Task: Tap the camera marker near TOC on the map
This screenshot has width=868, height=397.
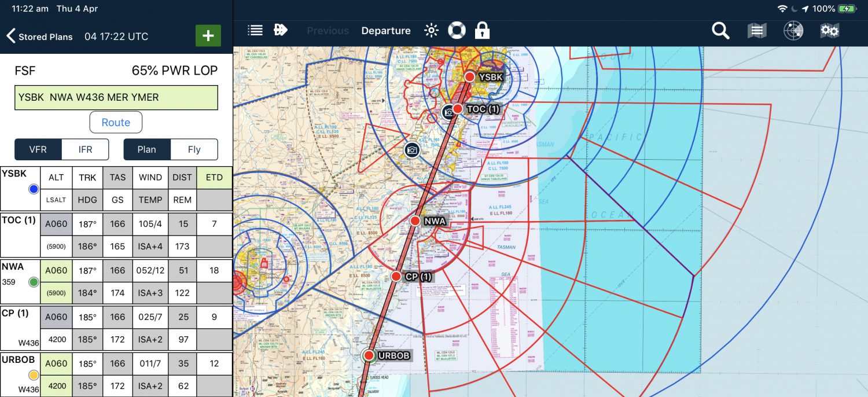Action: (448, 112)
